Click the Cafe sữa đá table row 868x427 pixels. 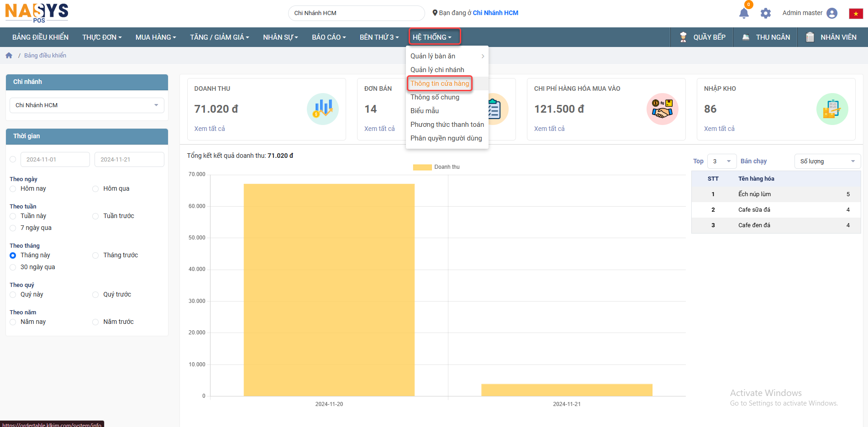(x=776, y=210)
